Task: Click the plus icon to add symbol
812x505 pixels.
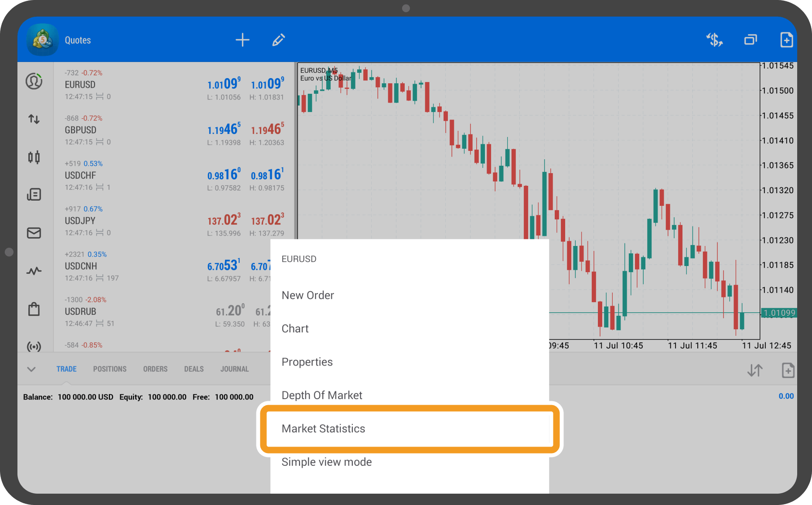Action: coord(242,40)
